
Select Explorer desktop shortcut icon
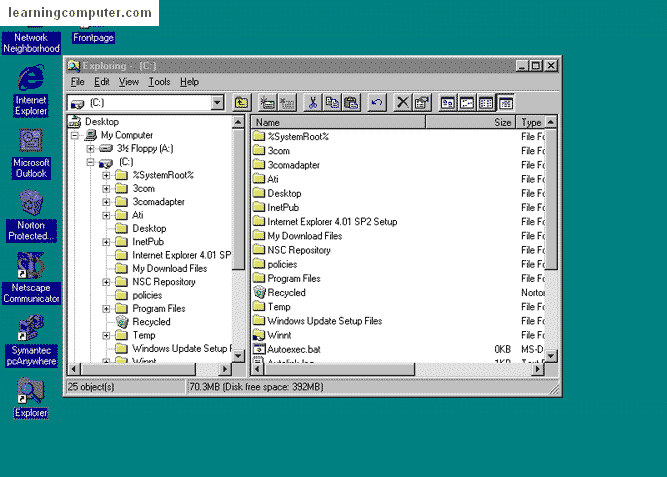(31, 398)
